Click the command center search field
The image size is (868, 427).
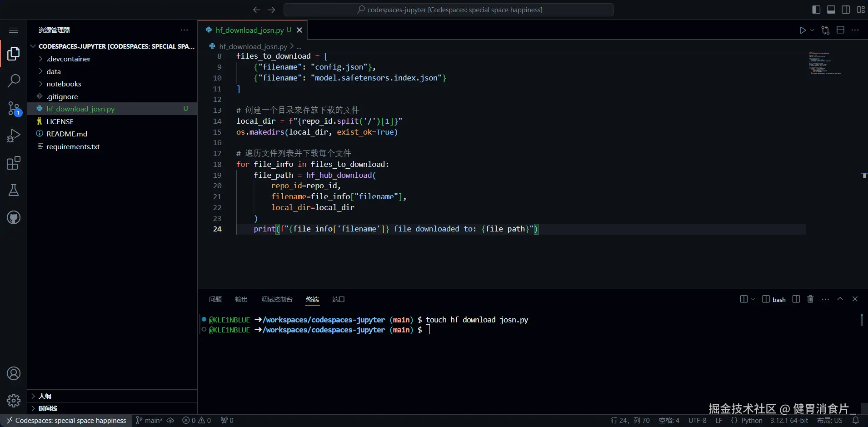point(449,10)
